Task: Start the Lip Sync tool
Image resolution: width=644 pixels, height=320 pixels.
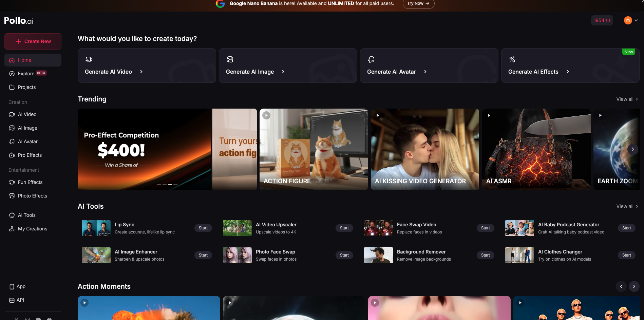Action: pos(203,228)
